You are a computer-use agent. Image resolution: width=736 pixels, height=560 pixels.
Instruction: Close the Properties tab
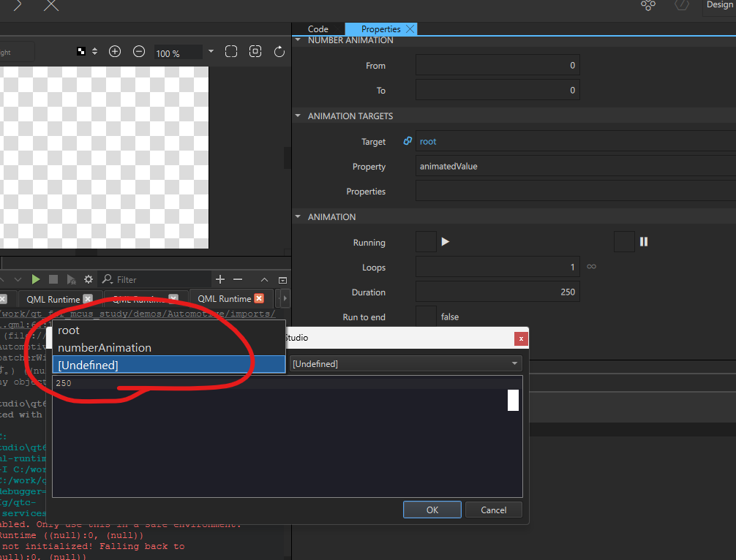pyautogui.click(x=410, y=29)
